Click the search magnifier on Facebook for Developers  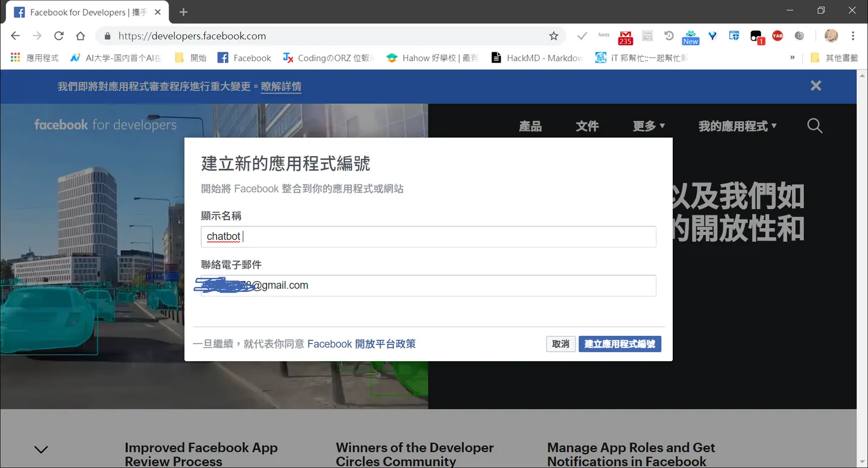pyautogui.click(x=814, y=125)
